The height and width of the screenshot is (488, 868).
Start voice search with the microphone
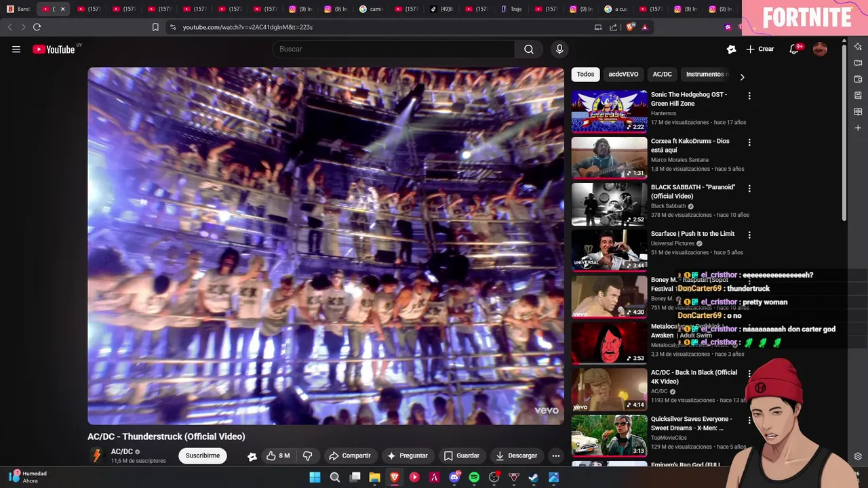pyautogui.click(x=559, y=49)
